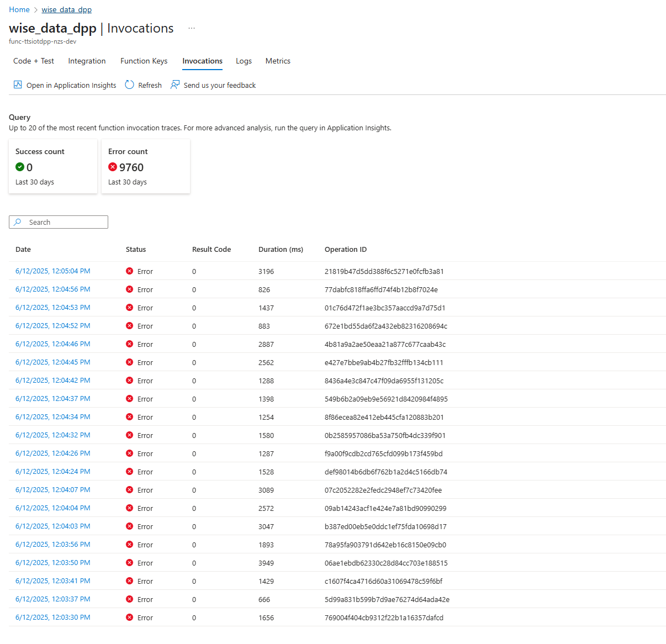Click error icon in 12:04:03 PM row
The height and width of the screenshot is (644, 666).
pos(129,526)
